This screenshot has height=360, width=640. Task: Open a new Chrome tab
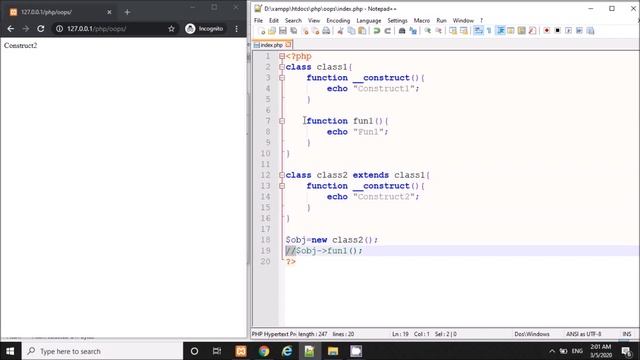coord(127,12)
